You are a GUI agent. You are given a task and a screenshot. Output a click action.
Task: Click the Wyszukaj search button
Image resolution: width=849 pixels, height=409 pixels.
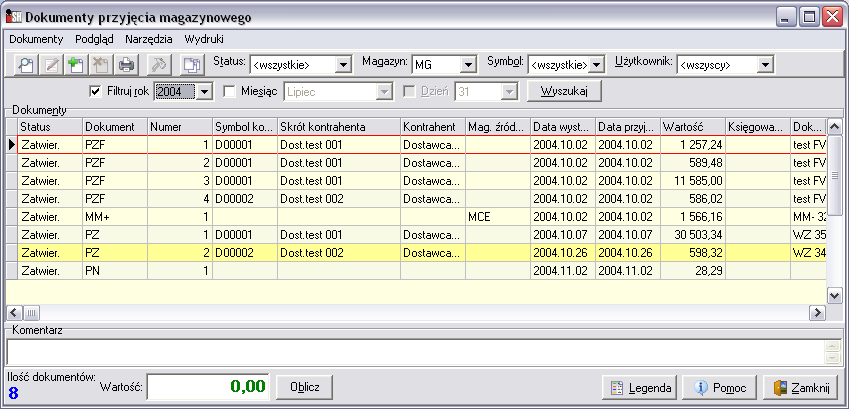[x=564, y=91]
